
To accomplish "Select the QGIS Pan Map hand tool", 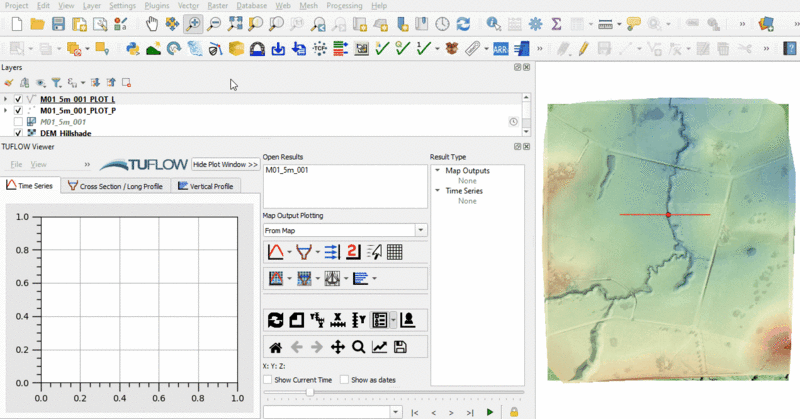I will point(151,23).
